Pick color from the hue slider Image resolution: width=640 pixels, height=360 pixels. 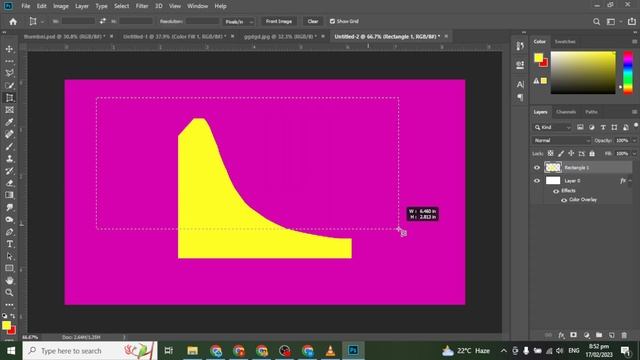pyautogui.click(x=628, y=73)
